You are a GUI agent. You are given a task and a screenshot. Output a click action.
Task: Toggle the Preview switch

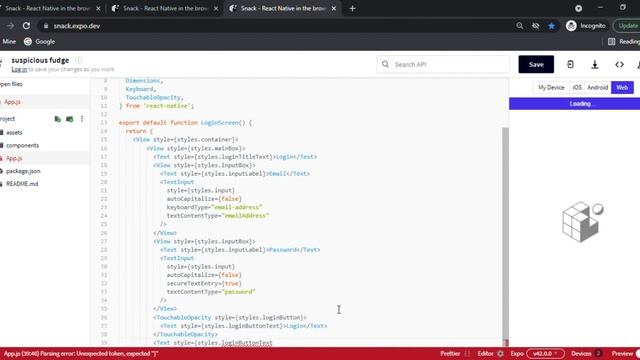tap(637, 353)
